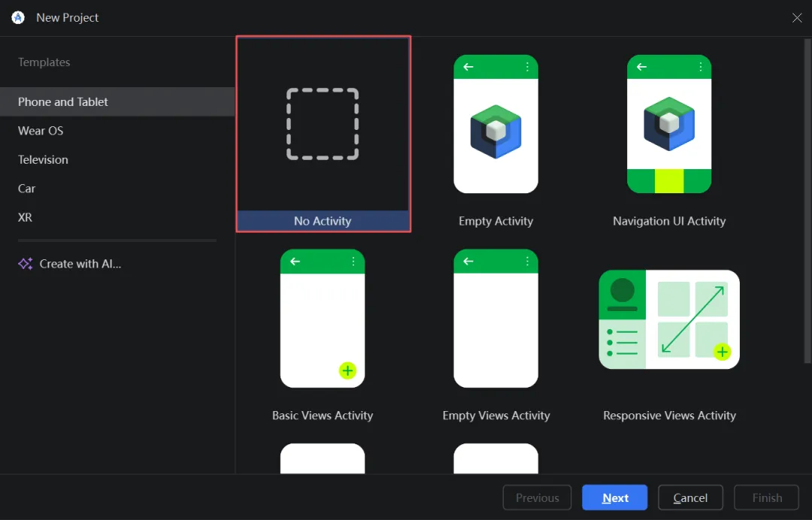Viewport: 812px width, 520px height.
Task: Open the Car templates category
Action: (117, 189)
